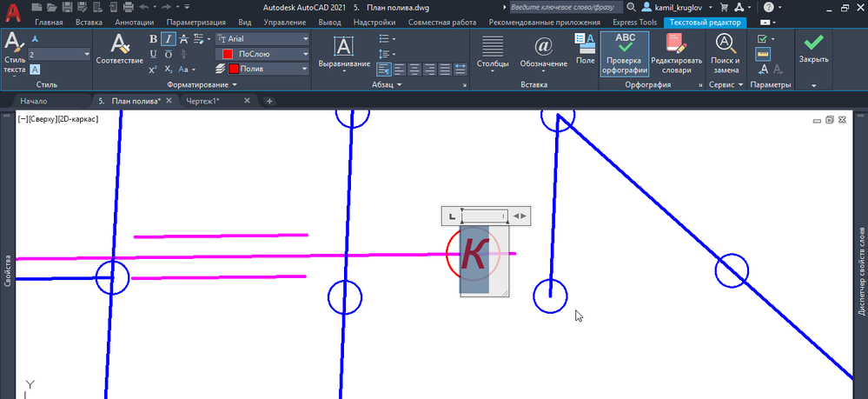Screen dimensions: 868x399
Task: Open the Главная ribbon tab
Action: pos(49,23)
